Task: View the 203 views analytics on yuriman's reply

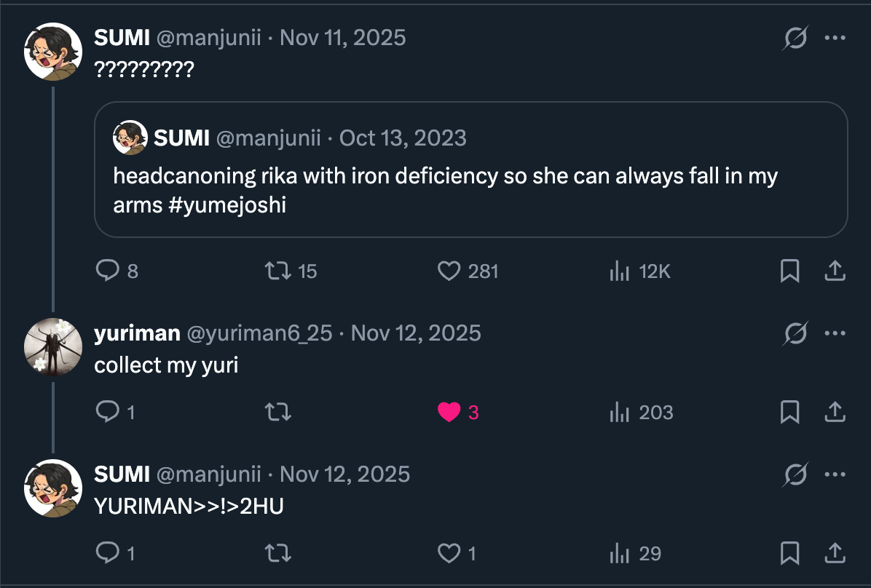Action: pos(619,413)
